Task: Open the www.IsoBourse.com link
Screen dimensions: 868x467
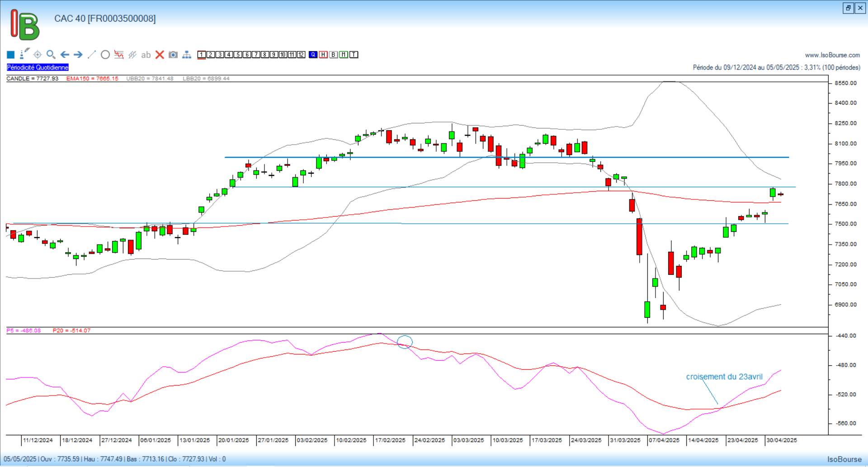Action: pos(832,55)
